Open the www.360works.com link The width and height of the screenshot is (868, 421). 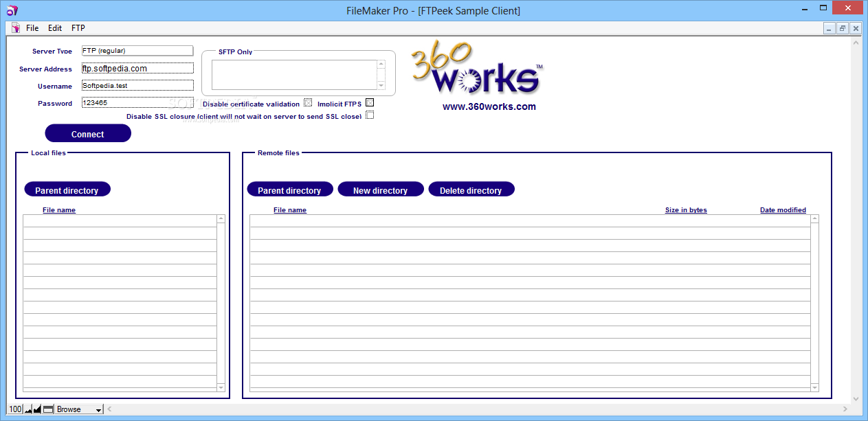tap(489, 106)
